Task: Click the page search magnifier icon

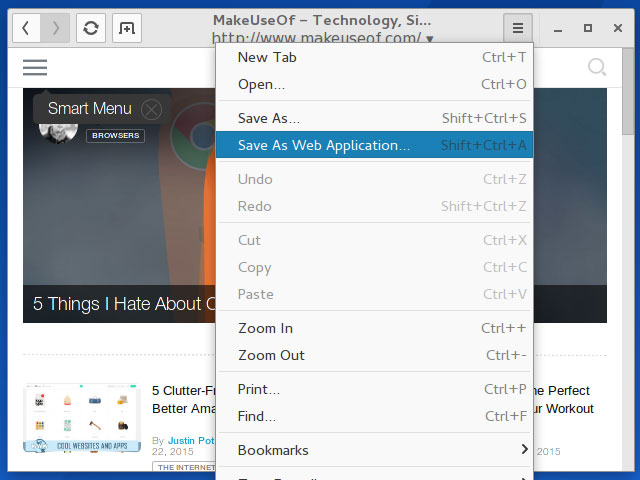Action: (597, 67)
